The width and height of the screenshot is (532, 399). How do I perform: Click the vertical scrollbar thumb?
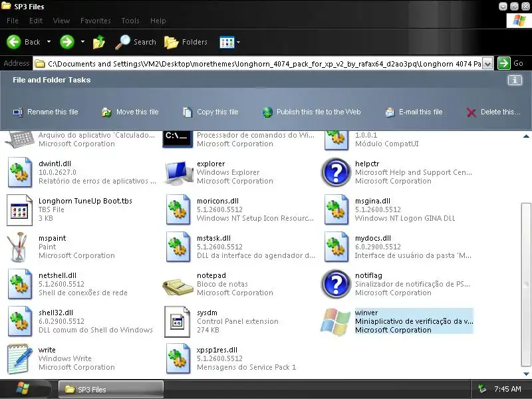coord(526,285)
